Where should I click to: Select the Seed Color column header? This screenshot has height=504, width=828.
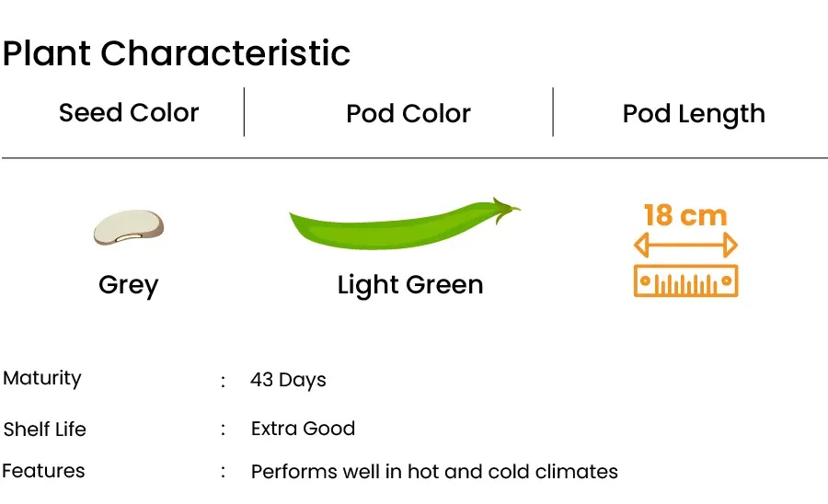point(129,112)
